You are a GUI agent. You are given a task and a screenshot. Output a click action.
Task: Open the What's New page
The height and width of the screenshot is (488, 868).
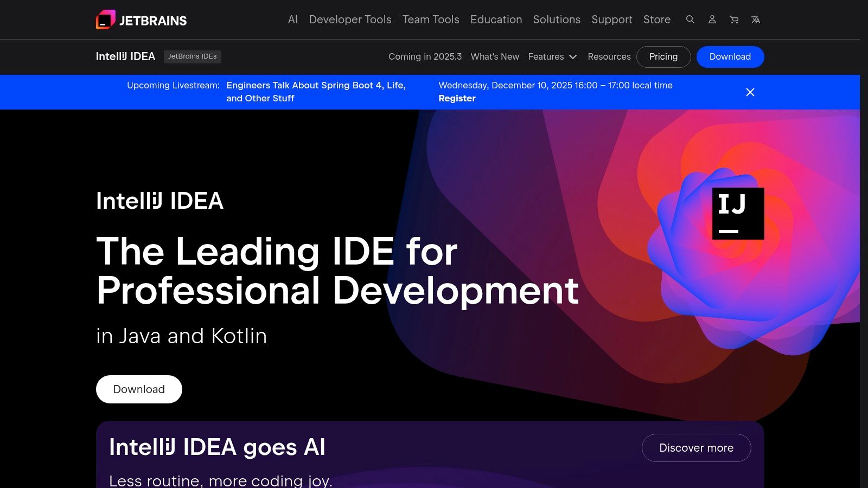click(494, 56)
